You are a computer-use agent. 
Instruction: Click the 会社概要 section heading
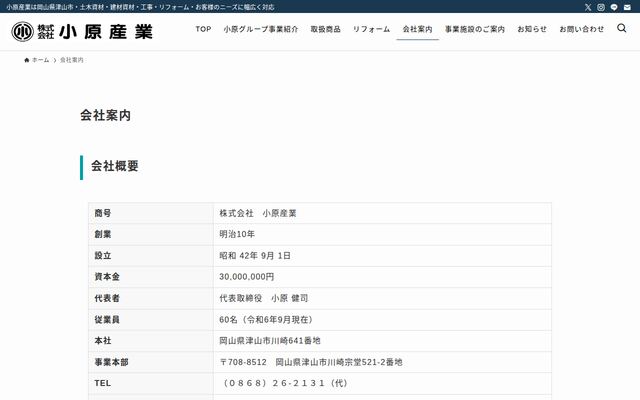pos(115,166)
